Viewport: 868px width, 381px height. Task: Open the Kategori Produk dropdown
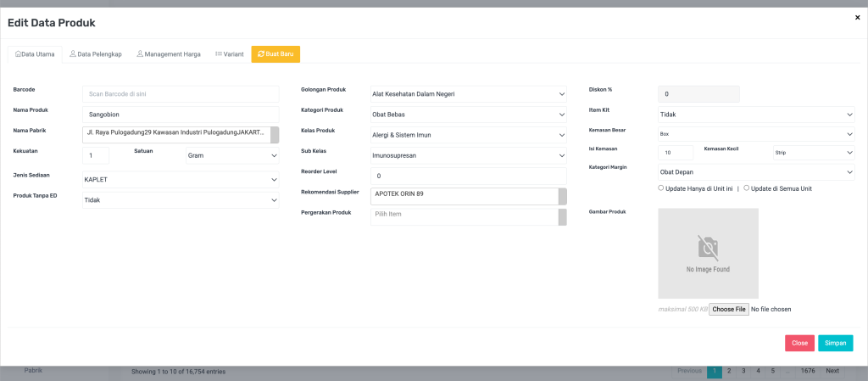click(468, 114)
